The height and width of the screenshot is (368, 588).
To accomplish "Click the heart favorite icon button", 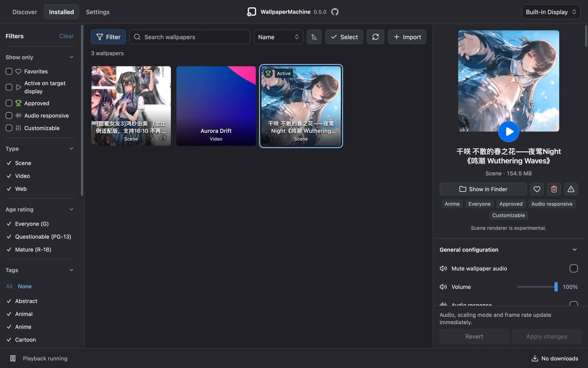I will pos(537,189).
